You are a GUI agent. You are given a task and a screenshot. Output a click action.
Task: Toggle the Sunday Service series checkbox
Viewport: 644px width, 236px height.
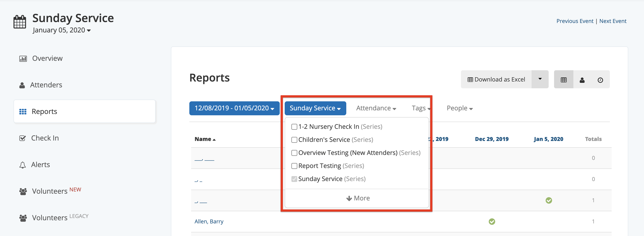[294, 179]
